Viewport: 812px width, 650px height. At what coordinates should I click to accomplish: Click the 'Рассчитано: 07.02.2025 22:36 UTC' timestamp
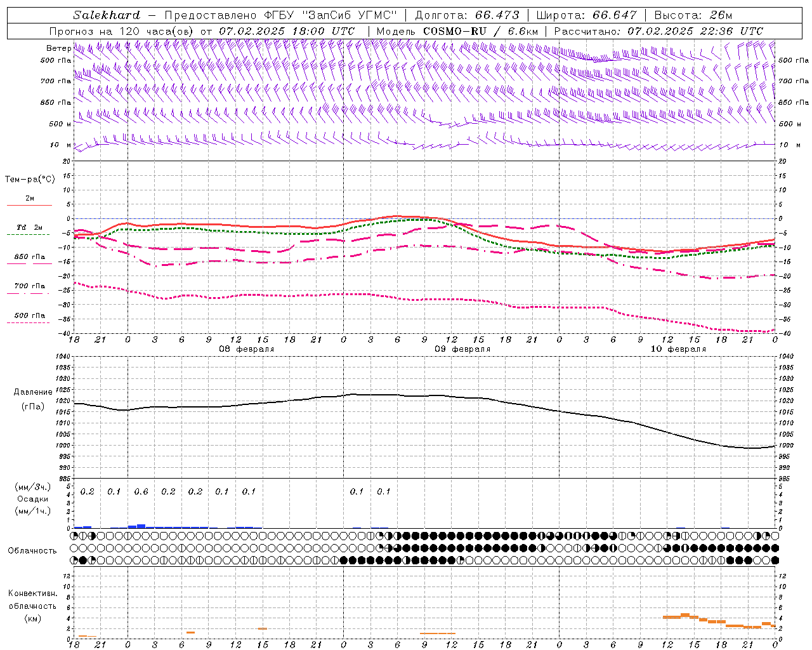coord(658,31)
